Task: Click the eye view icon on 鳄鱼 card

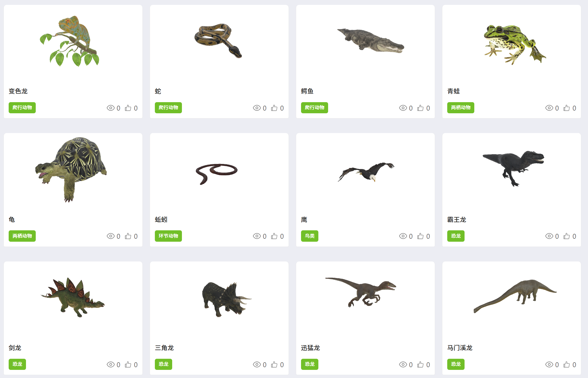Action: point(403,108)
